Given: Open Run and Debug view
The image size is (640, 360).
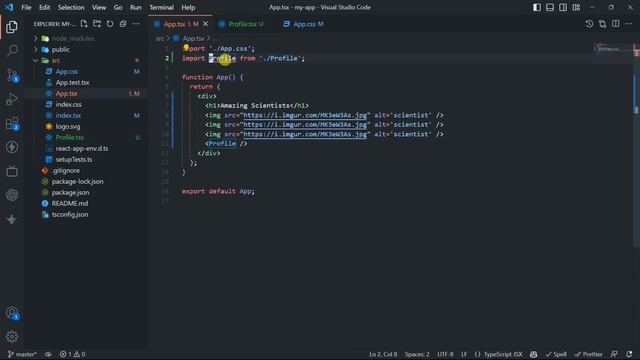Looking at the screenshot, I should point(12,99).
